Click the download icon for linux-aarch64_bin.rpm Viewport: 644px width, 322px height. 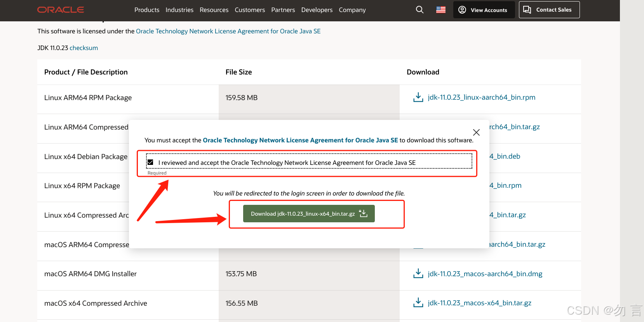pyautogui.click(x=418, y=97)
